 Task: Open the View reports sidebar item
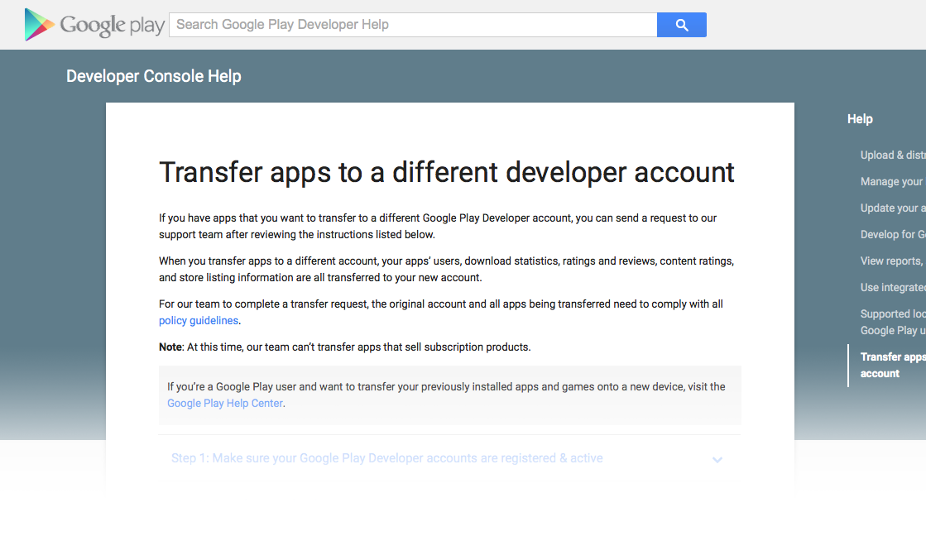coord(893,261)
